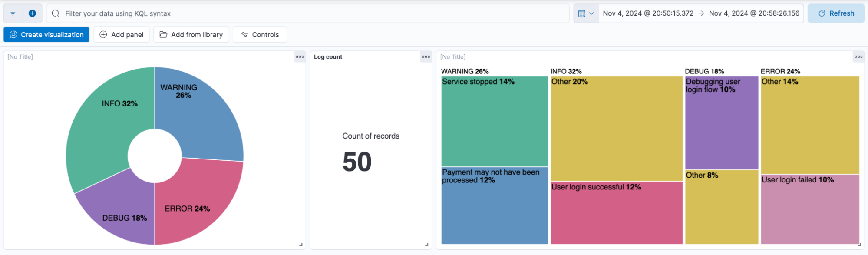Open the calendar quick date menu
This screenshot has width=868, height=255.
pyautogui.click(x=586, y=13)
